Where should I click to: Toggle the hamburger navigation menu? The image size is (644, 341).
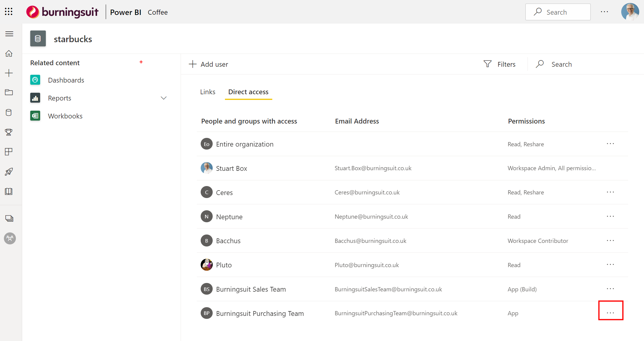pos(9,34)
